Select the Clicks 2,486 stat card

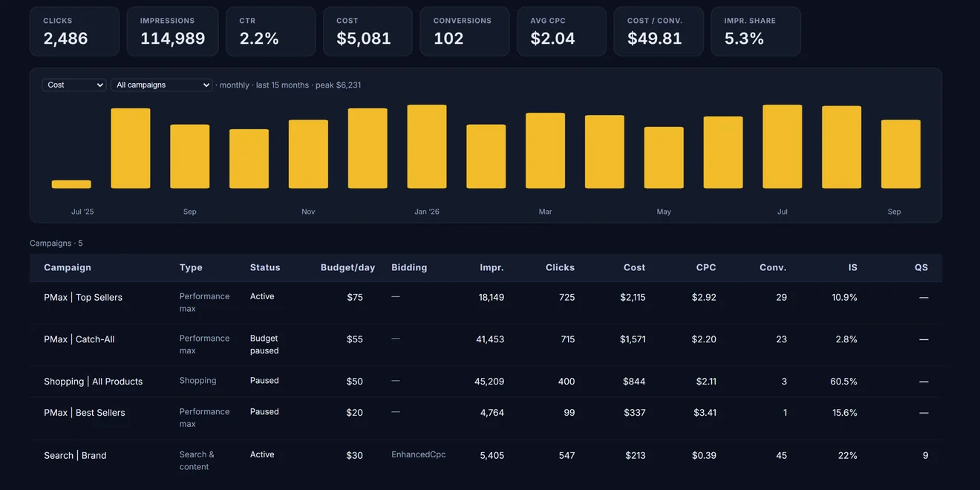(74, 31)
